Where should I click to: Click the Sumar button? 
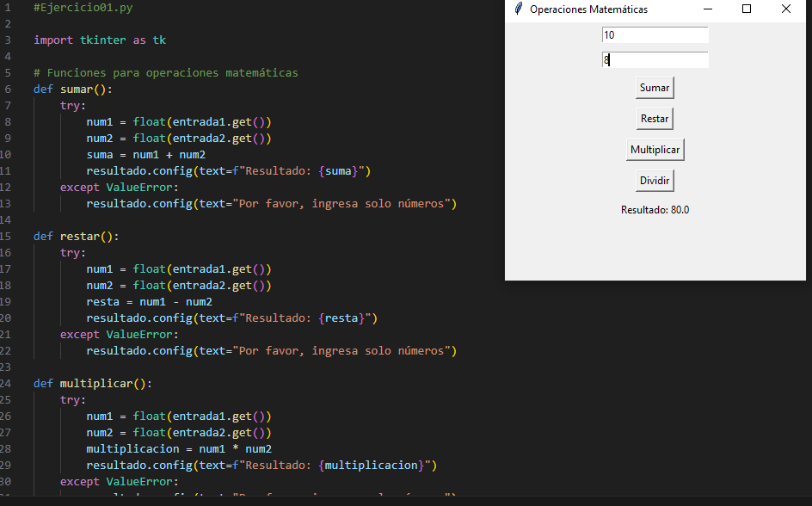tap(655, 88)
